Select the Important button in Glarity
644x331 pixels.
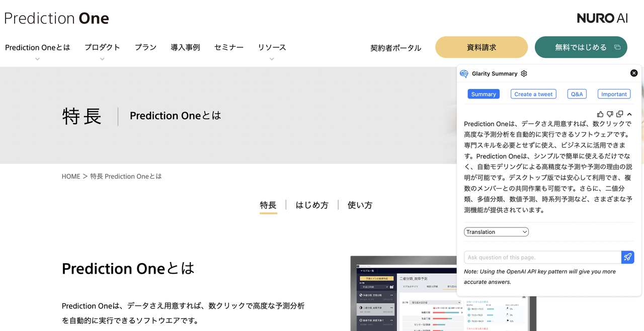(x=614, y=94)
